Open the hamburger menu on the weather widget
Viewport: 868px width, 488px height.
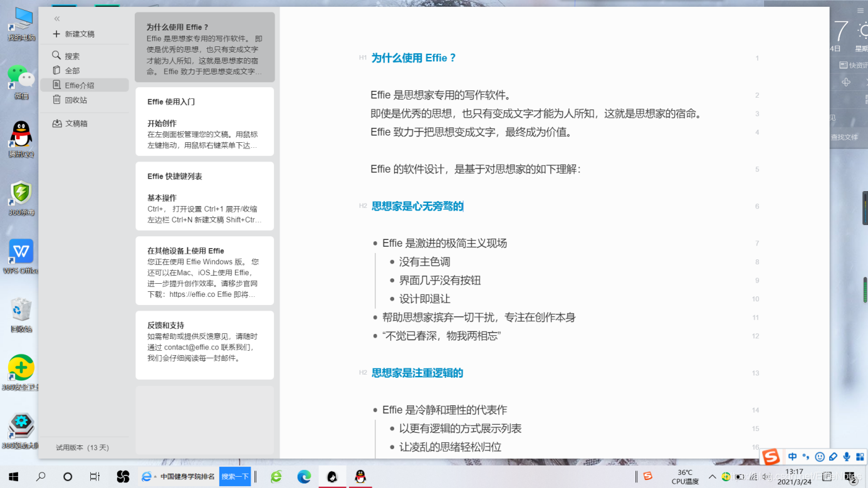pos(861,10)
